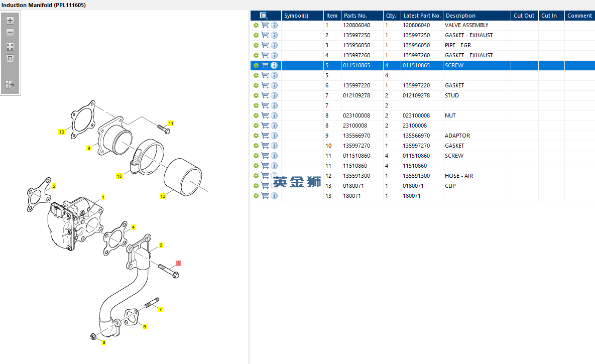Add part 135997250 GASKET - EXHAUST to cart

pyautogui.click(x=265, y=35)
